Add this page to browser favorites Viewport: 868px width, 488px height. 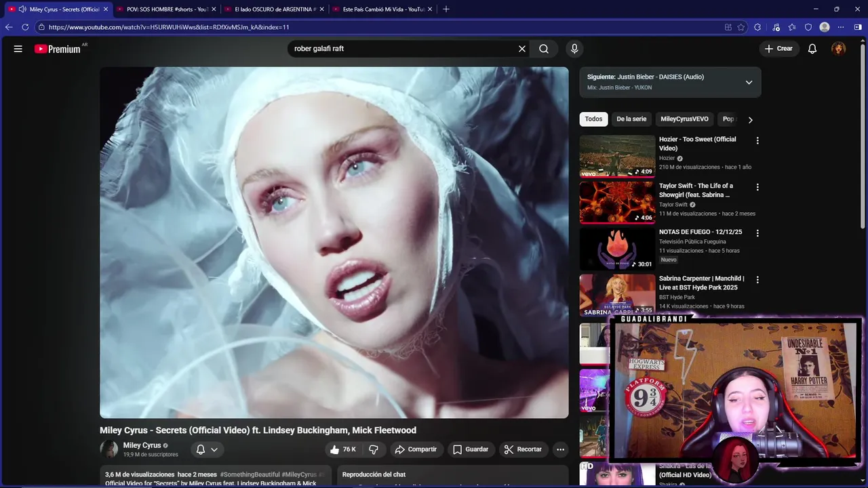click(741, 27)
